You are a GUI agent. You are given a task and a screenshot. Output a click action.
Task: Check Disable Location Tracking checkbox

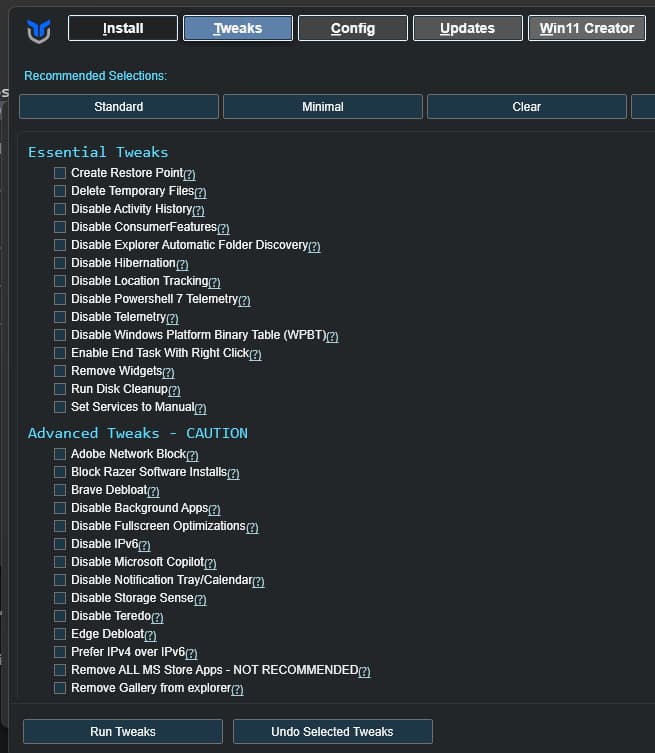point(60,281)
